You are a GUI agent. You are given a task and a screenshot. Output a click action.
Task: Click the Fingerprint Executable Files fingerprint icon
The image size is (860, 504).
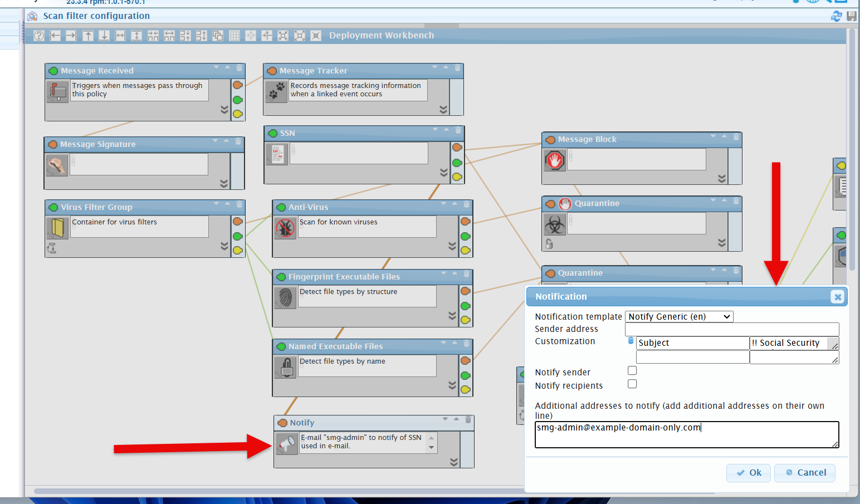(x=285, y=297)
